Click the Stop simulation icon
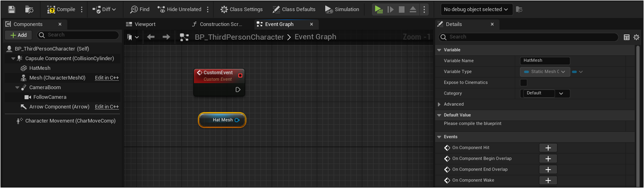The image size is (644, 188). (x=401, y=9)
